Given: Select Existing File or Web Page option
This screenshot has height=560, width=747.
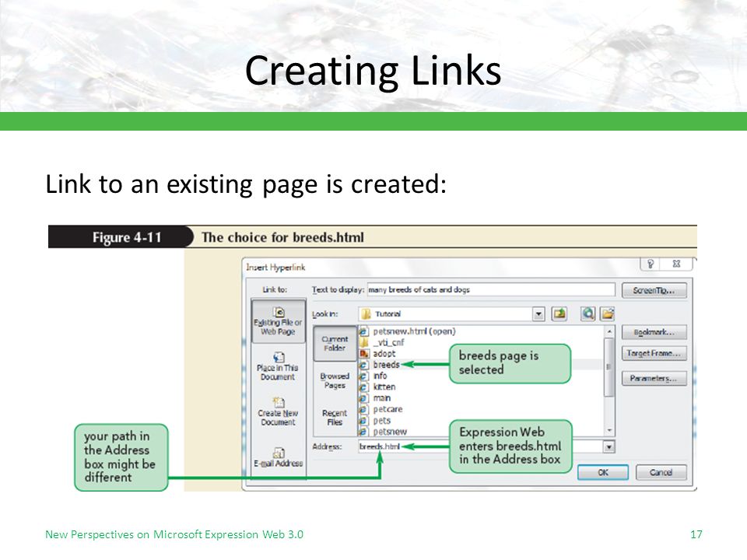Looking at the screenshot, I should coord(279,321).
